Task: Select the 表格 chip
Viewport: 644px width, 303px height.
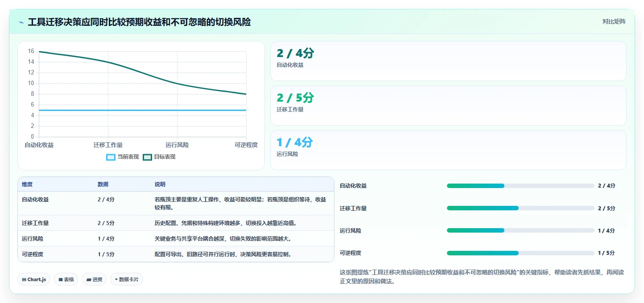Action: point(66,279)
